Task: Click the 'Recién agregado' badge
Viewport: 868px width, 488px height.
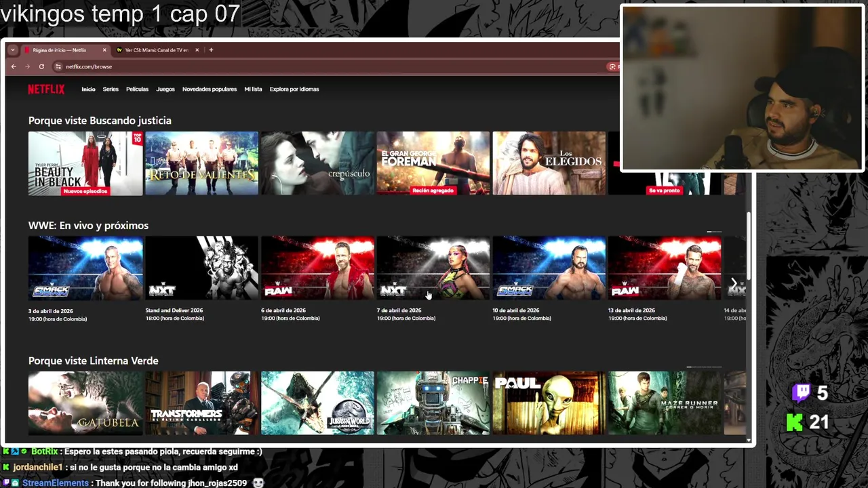Action: tap(433, 191)
